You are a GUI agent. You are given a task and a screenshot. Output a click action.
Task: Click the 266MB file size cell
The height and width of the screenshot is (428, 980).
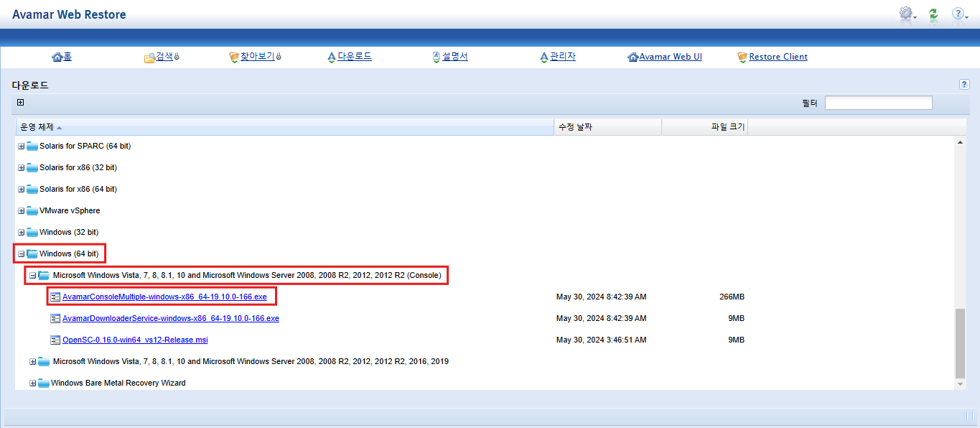(x=732, y=297)
